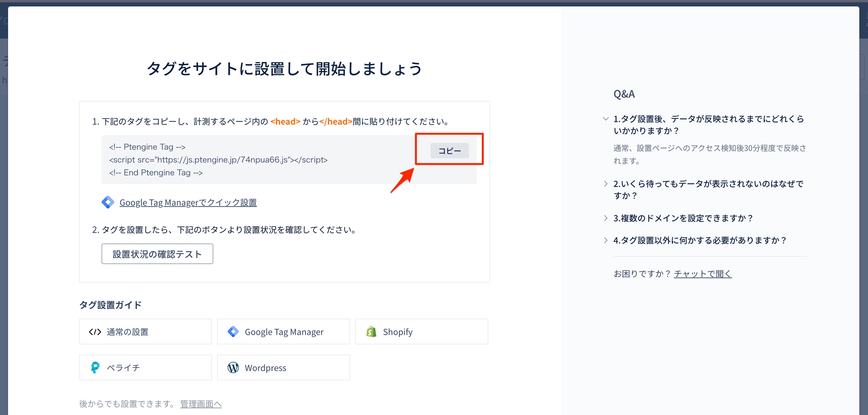Click the Google Tag Manager diamond icon beside the quick install link
This screenshot has height=415, width=868.
[108, 202]
